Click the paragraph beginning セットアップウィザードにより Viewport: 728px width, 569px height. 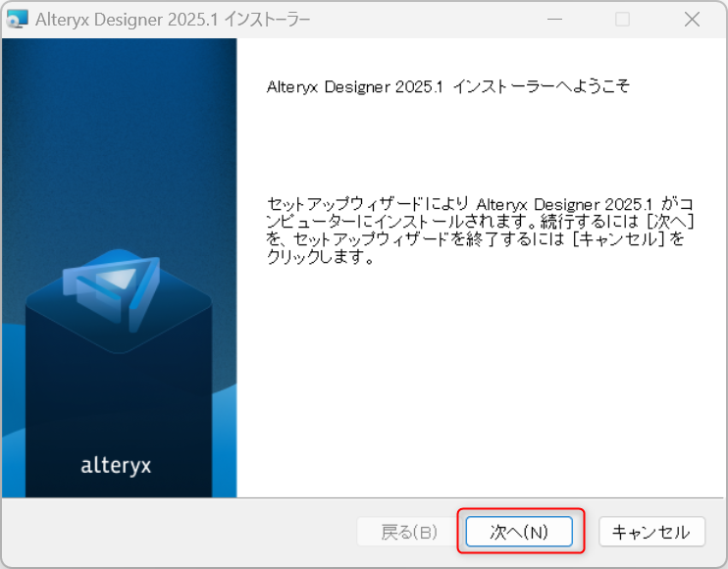(x=480, y=231)
